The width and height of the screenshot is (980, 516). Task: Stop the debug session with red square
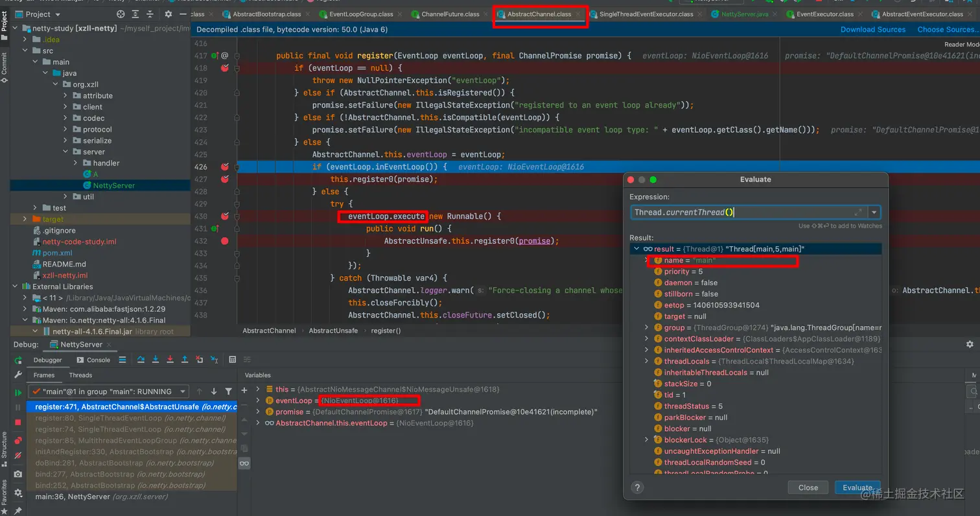[18, 422]
